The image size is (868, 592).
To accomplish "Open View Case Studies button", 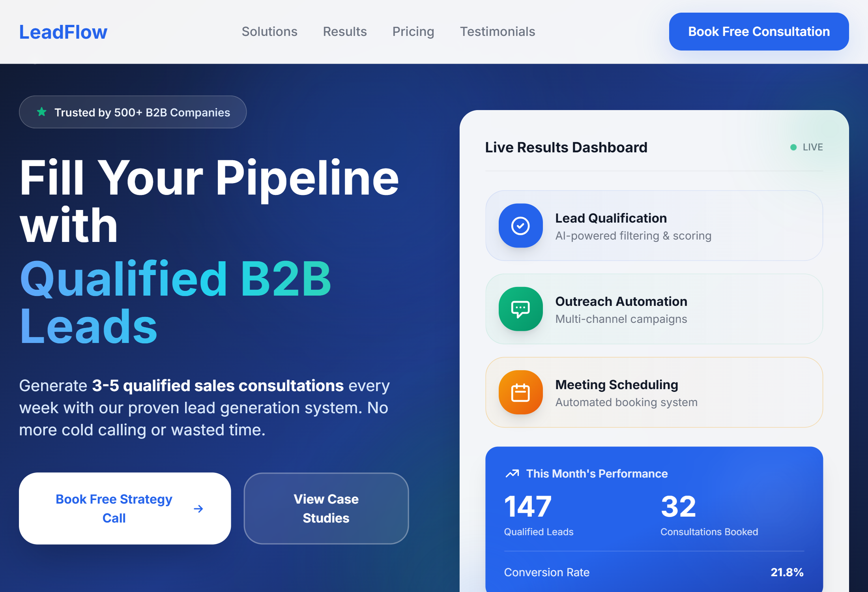I will (x=326, y=508).
